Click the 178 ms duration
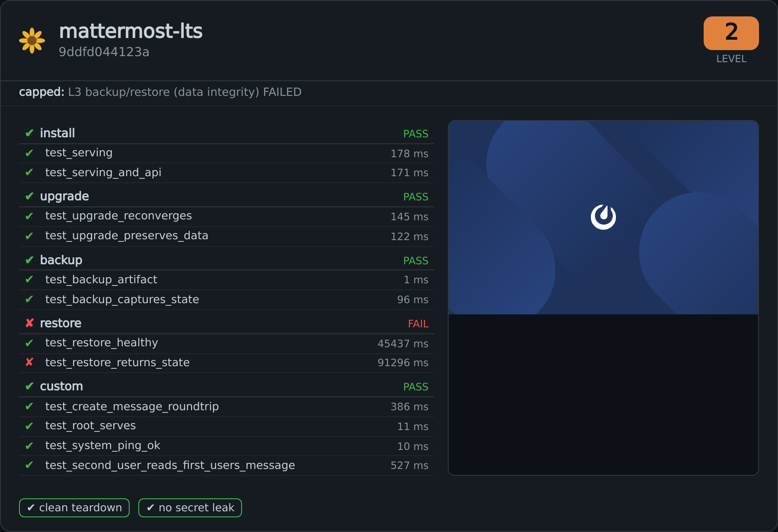The image size is (778, 532). [410, 154]
